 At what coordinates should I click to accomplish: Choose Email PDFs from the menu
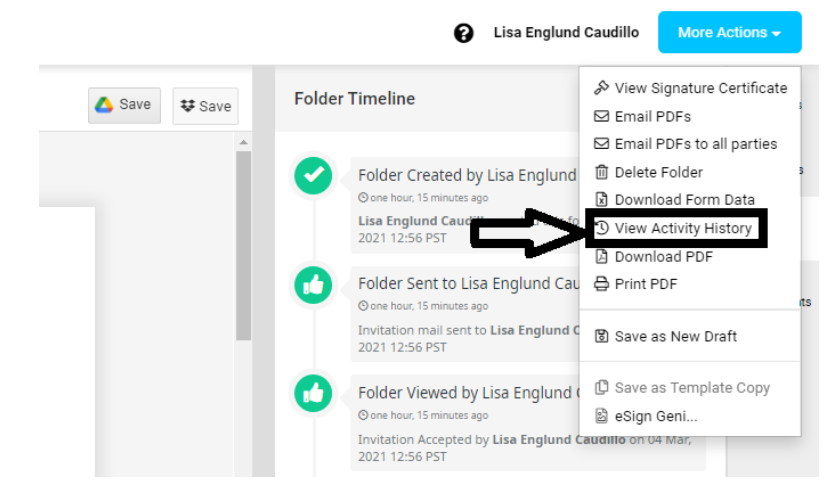coord(690,116)
